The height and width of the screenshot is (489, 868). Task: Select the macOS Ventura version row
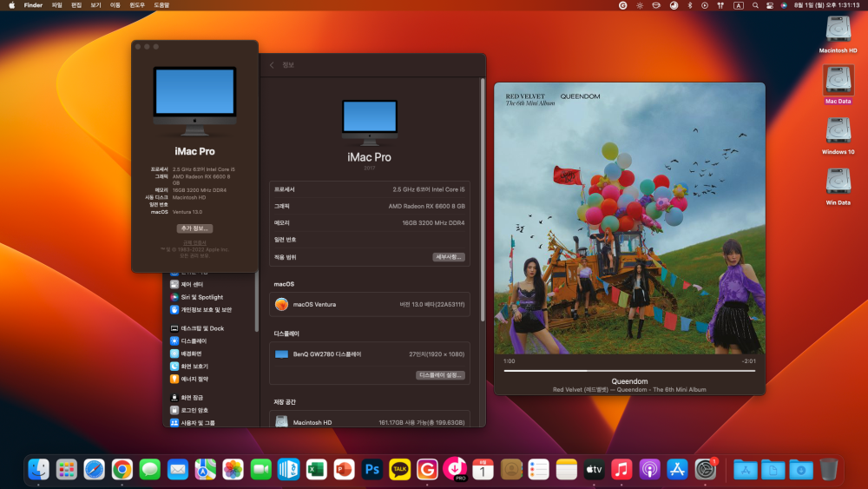pyautogui.click(x=369, y=304)
